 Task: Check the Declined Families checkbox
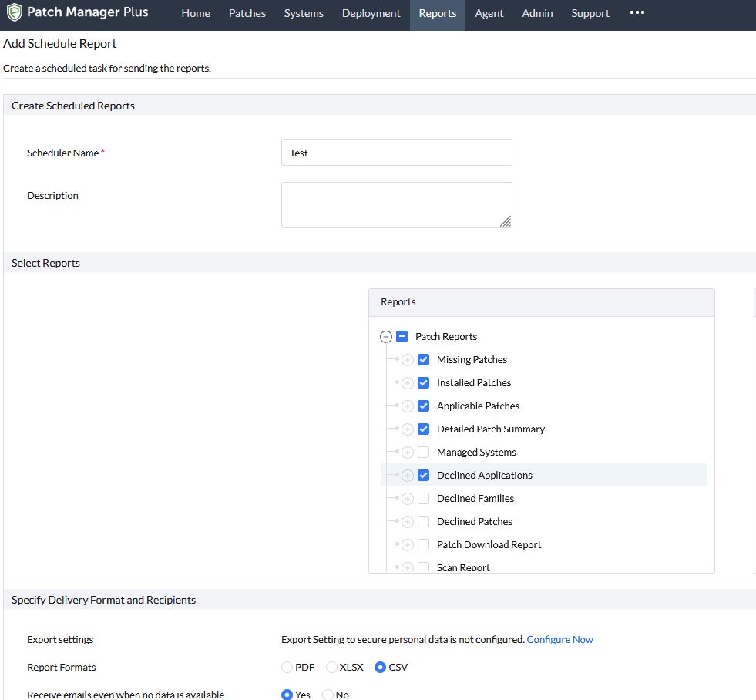423,498
